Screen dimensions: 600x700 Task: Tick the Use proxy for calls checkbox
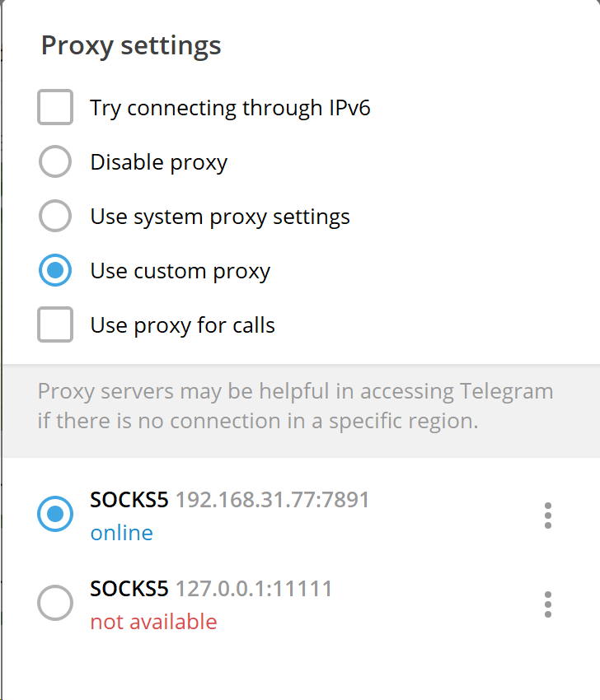pos(55,324)
